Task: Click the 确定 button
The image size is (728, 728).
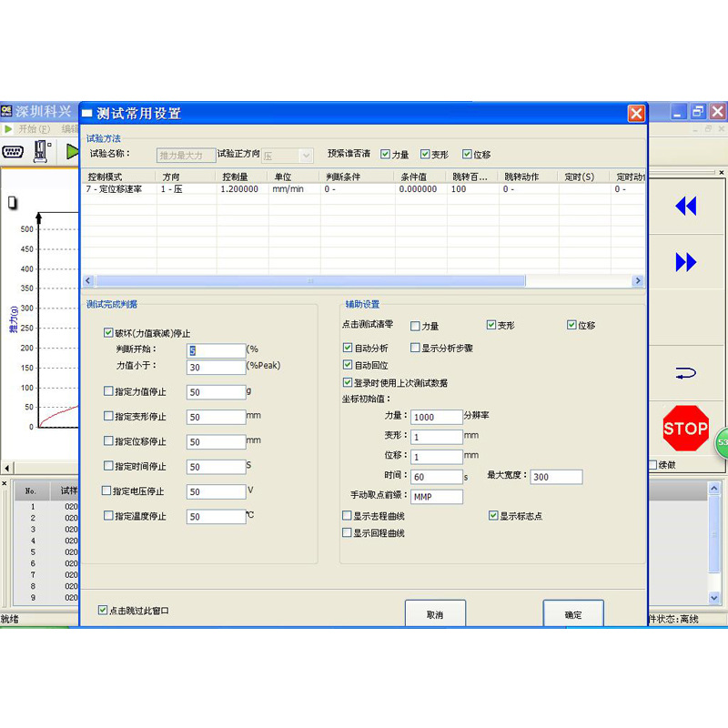Action: (x=573, y=613)
